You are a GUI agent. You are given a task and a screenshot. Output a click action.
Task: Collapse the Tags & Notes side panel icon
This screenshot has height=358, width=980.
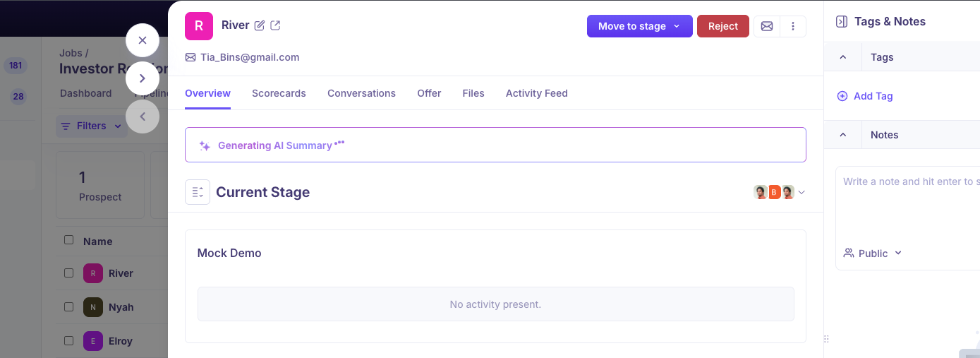841,21
